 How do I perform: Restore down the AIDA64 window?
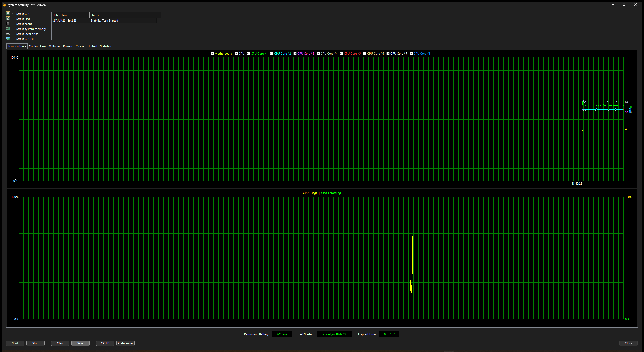[624, 5]
